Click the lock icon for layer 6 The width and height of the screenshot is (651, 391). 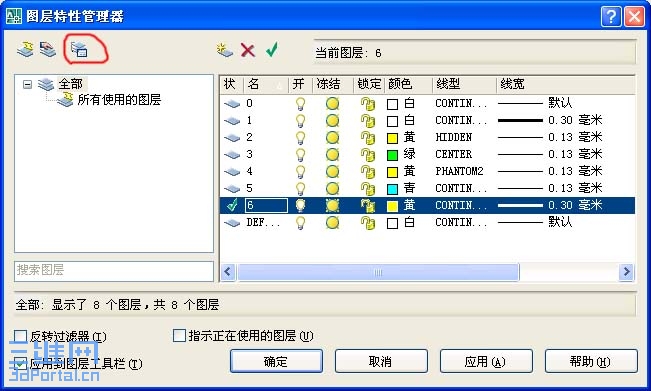pos(367,205)
